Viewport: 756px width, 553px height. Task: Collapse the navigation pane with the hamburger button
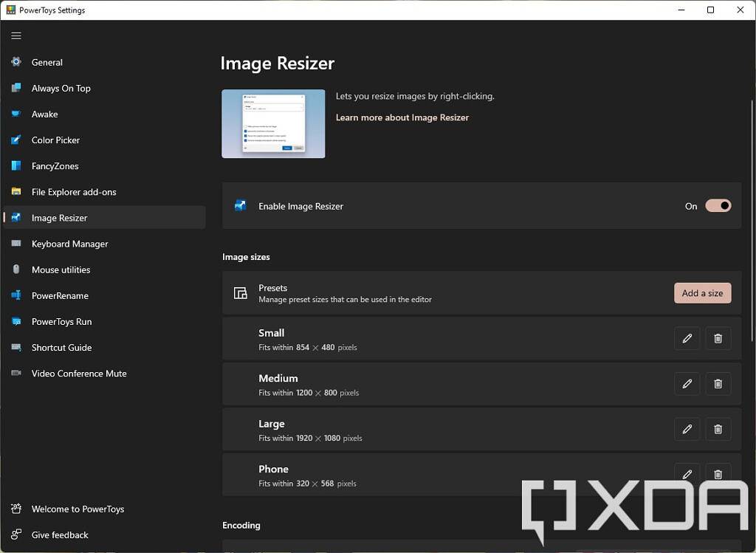point(16,35)
